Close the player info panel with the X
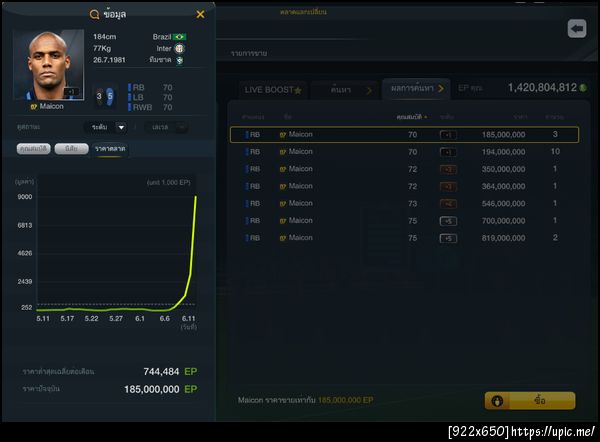 point(200,15)
